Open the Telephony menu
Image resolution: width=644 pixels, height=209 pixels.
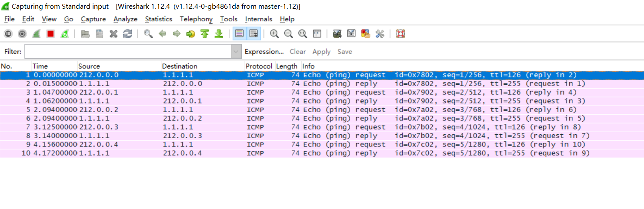[x=196, y=19]
